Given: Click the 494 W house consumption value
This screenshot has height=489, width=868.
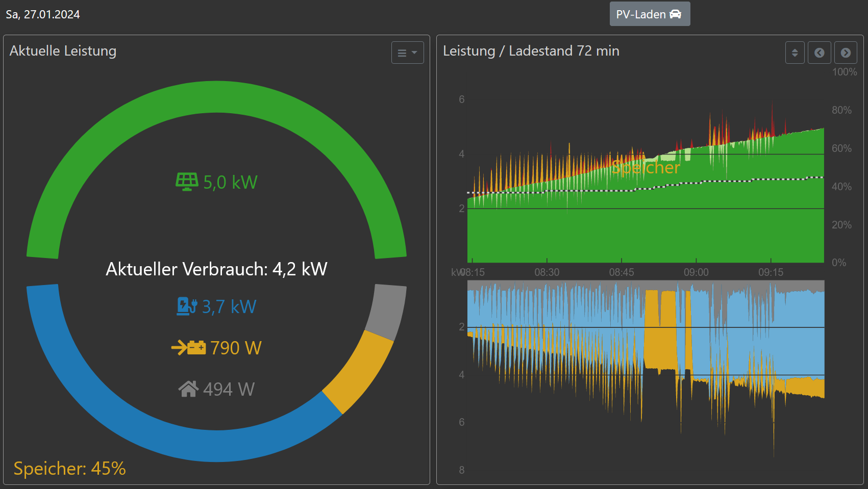Looking at the screenshot, I should click(x=229, y=389).
